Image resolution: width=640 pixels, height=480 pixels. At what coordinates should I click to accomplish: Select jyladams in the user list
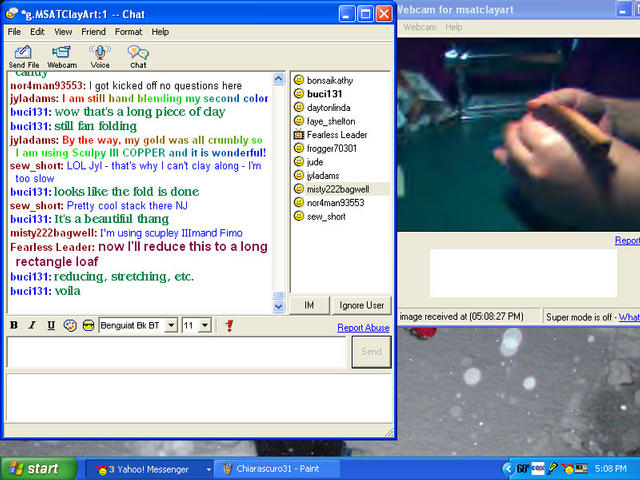tap(323, 176)
